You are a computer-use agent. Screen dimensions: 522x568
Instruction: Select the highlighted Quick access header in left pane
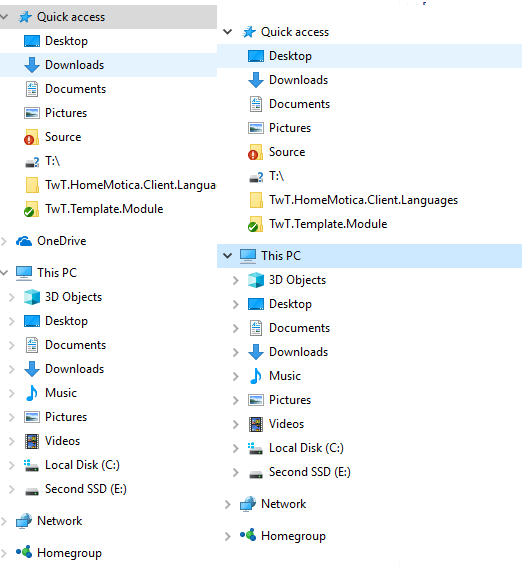tap(109, 17)
